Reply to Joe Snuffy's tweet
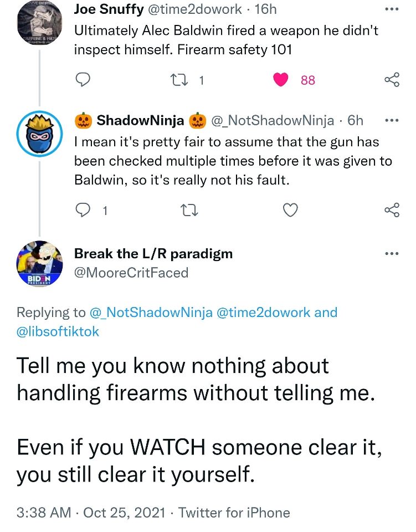416x532 pixels. [83, 80]
